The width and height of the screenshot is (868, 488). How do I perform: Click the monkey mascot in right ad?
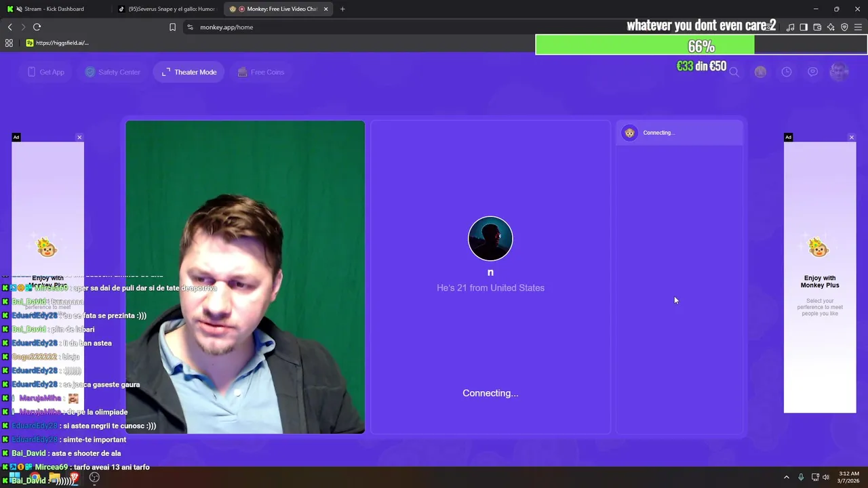818,247
